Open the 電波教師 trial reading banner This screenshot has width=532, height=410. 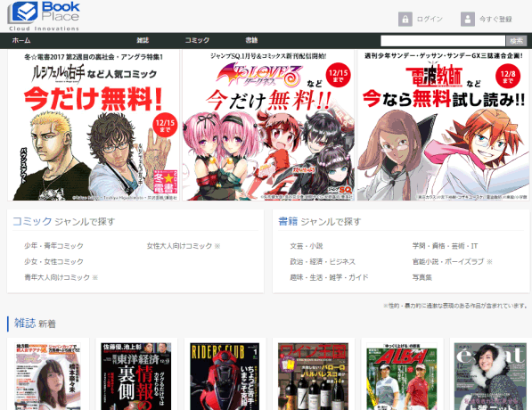(x=443, y=126)
